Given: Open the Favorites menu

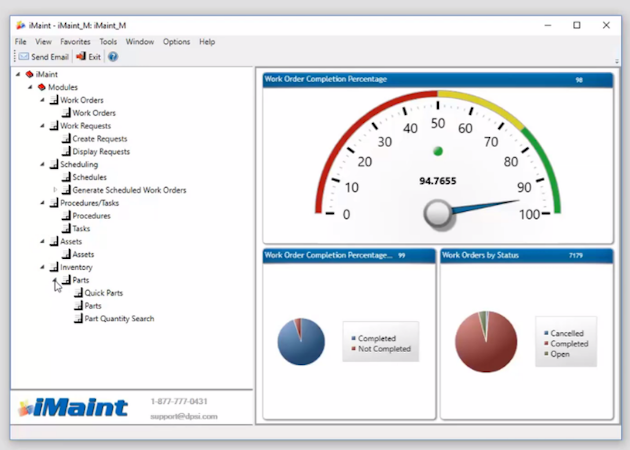Looking at the screenshot, I should point(75,42).
